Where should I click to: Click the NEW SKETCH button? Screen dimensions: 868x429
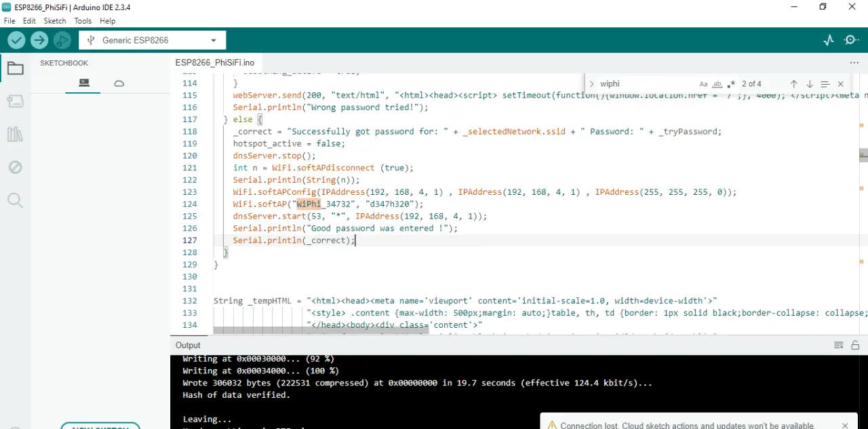[x=100, y=426]
